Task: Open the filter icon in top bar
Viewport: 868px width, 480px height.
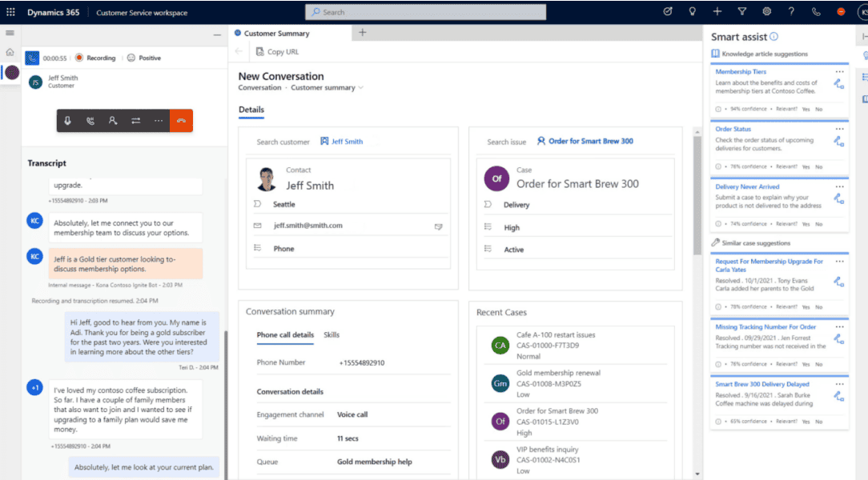Action: 741,11
